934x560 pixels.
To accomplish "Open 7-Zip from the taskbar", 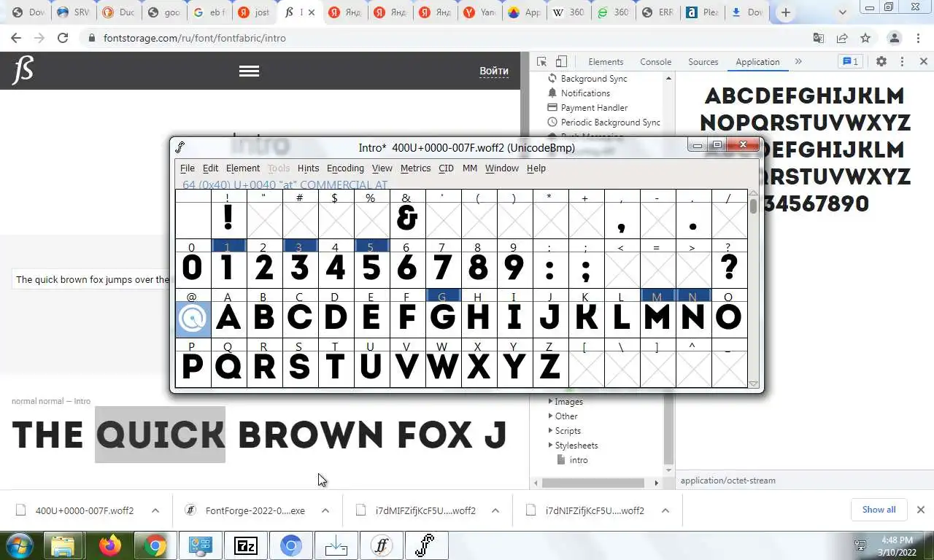I will [246, 545].
